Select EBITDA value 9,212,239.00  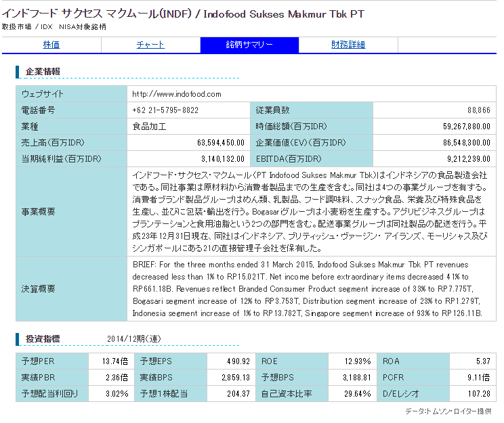click(x=469, y=159)
